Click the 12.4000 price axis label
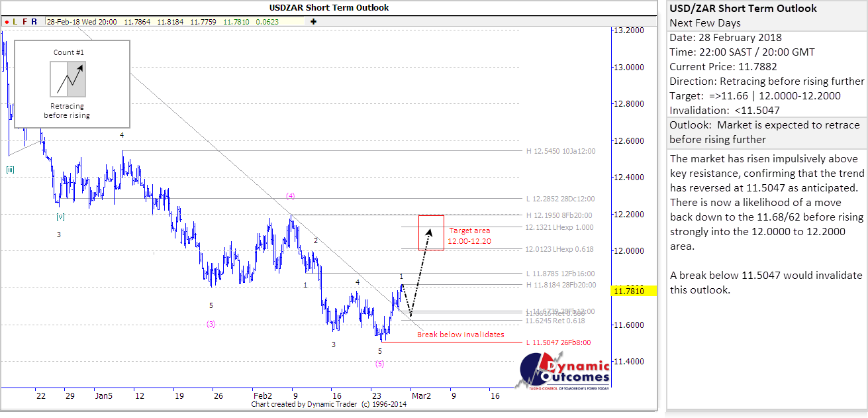This screenshot has width=868, height=418. 628,178
